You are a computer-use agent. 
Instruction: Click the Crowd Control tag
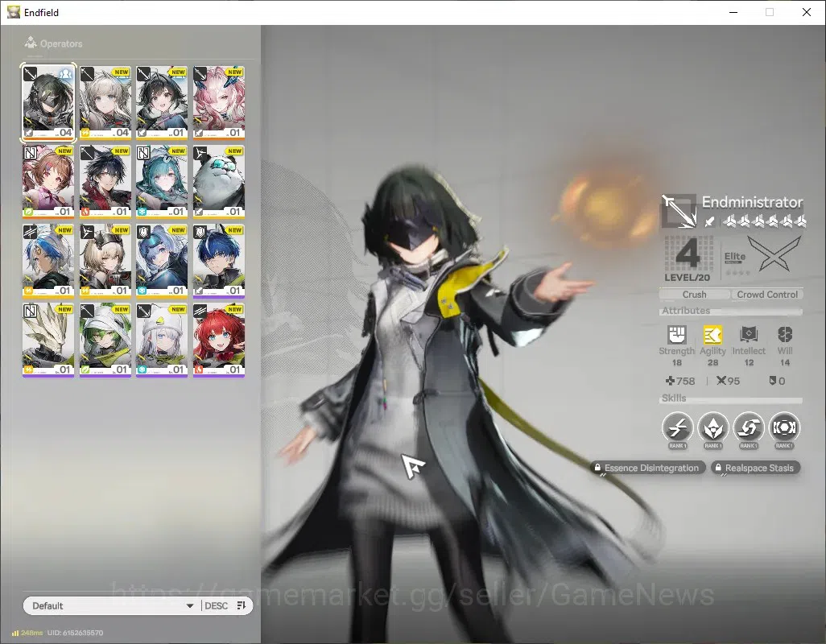767,295
